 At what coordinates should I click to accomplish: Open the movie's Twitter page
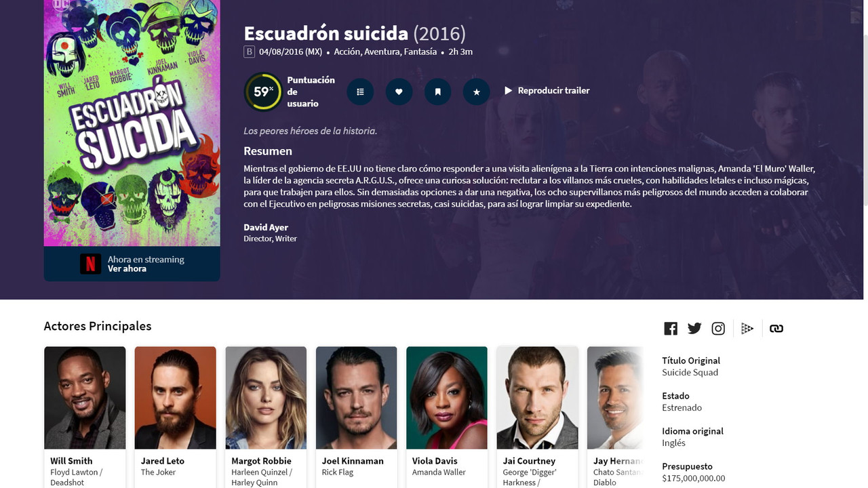point(694,329)
